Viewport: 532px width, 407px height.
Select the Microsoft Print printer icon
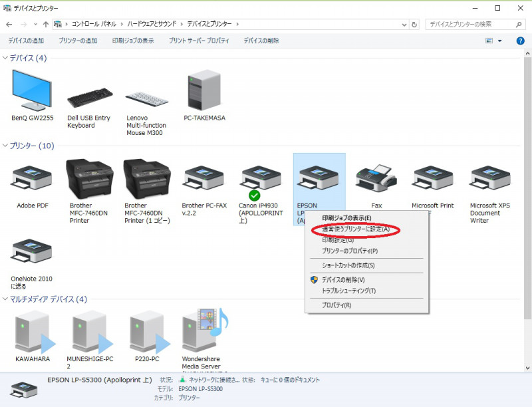point(433,178)
